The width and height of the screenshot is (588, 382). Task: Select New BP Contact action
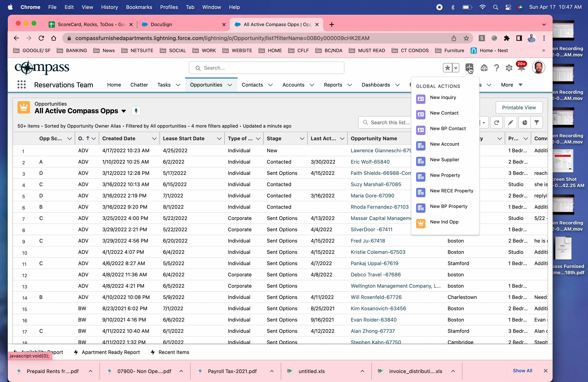(x=448, y=129)
